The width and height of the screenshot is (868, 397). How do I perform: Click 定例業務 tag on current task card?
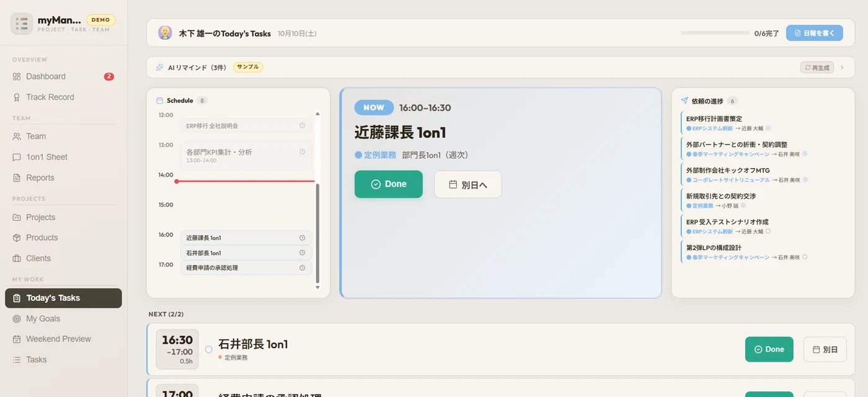pyautogui.click(x=376, y=155)
